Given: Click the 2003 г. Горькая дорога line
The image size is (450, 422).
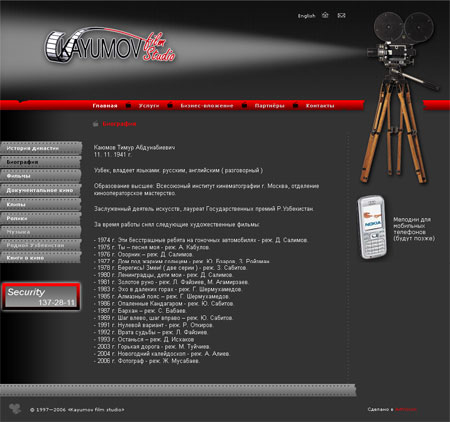Looking at the screenshot, I should [152, 347].
